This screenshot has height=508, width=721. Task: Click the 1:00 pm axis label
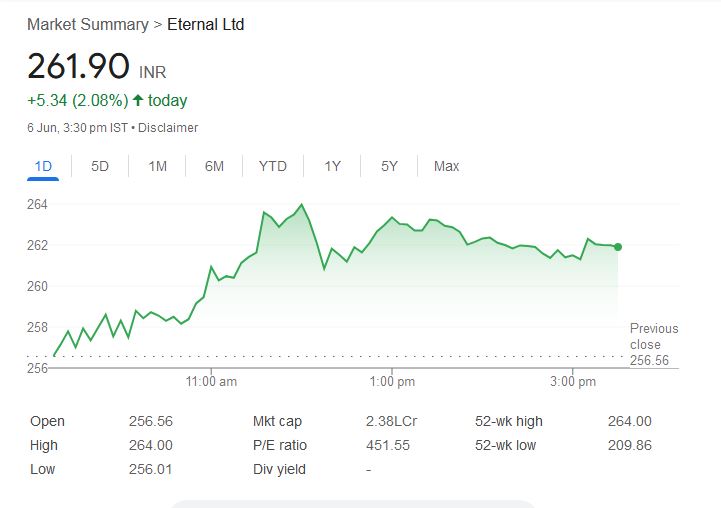(392, 382)
